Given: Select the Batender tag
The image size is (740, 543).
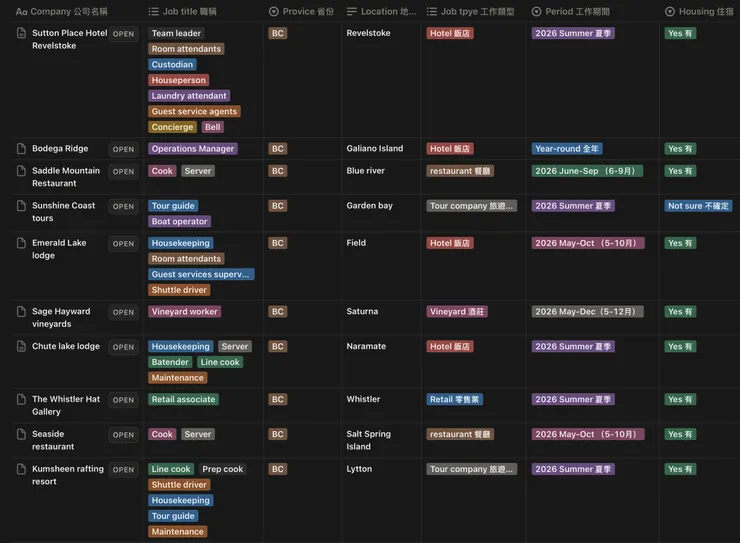Looking at the screenshot, I should pos(170,362).
